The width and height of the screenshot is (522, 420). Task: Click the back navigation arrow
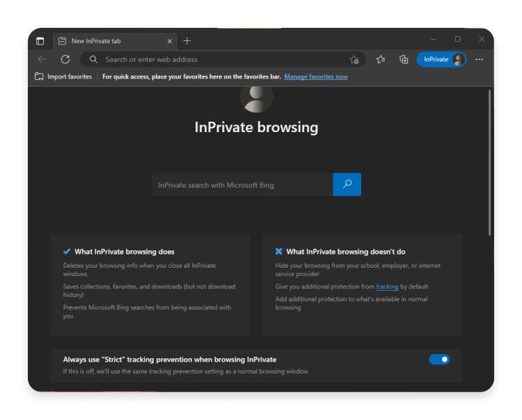(x=42, y=60)
